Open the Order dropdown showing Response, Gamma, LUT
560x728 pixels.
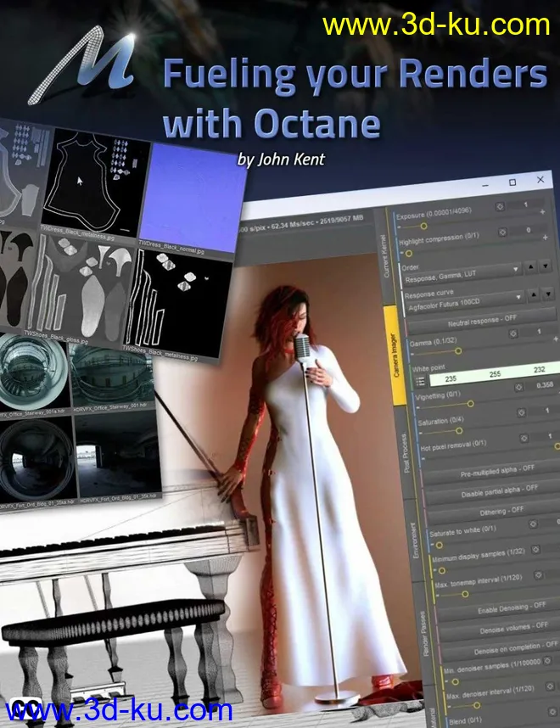pyautogui.click(x=462, y=274)
